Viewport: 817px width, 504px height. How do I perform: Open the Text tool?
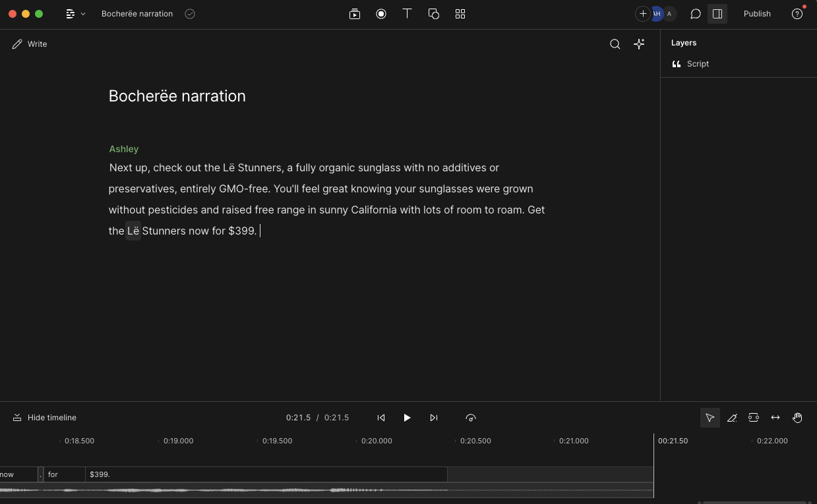click(x=408, y=13)
